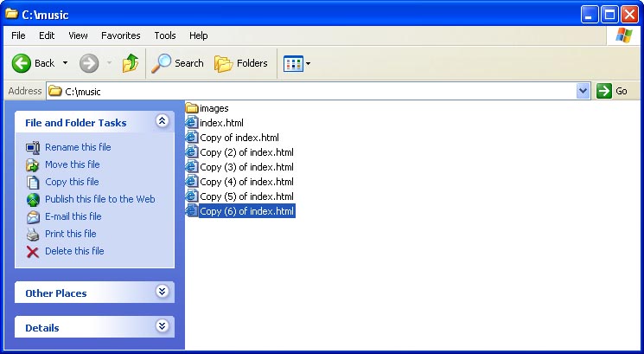Click the Copy (5) of index.html name
The image size is (644, 354).
click(x=246, y=196)
